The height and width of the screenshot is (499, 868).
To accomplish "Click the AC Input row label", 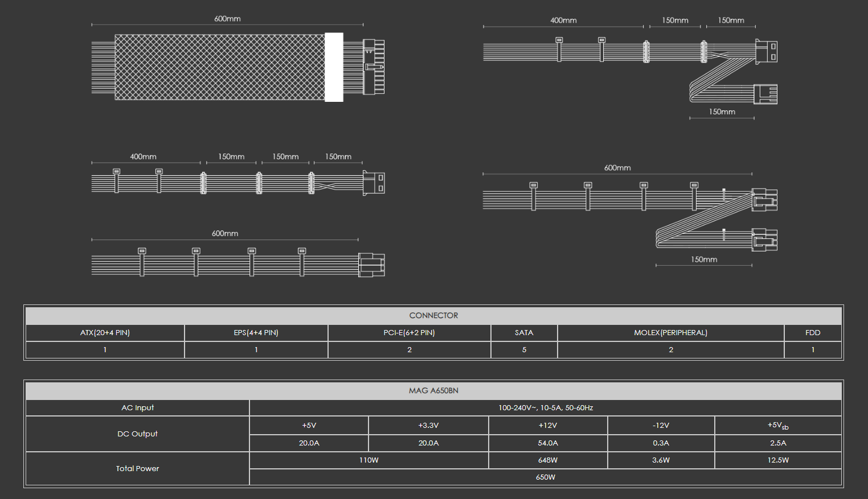I will (137, 408).
